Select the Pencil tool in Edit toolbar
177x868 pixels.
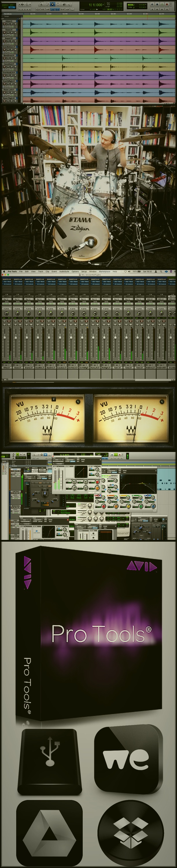click(x=70, y=4)
